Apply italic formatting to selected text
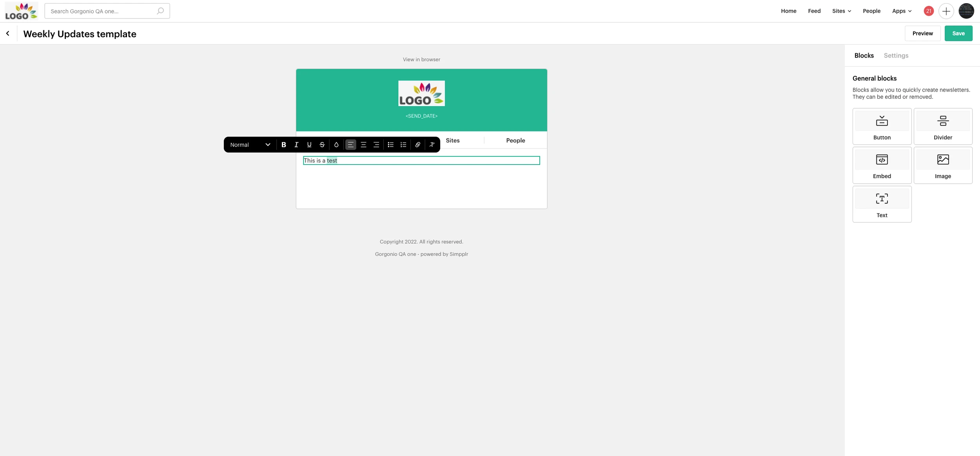This screenshot has width=980, height=456. click(x=296, y=145)
